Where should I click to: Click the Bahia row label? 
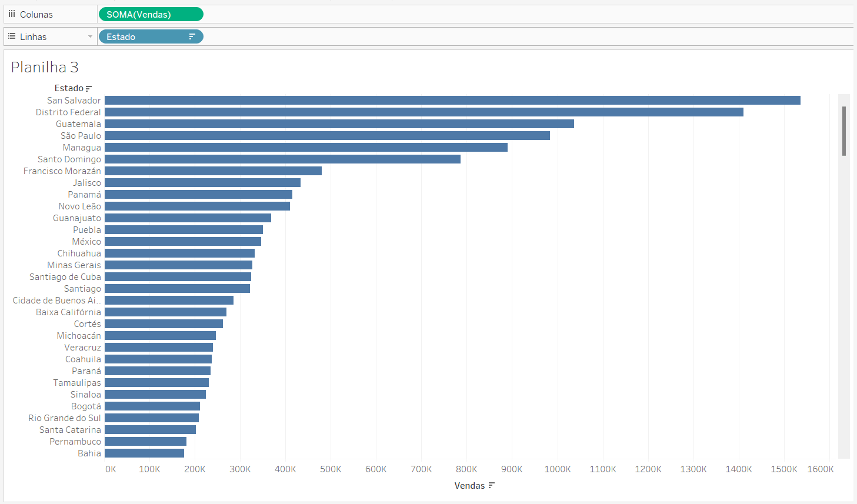click(89, 453)
